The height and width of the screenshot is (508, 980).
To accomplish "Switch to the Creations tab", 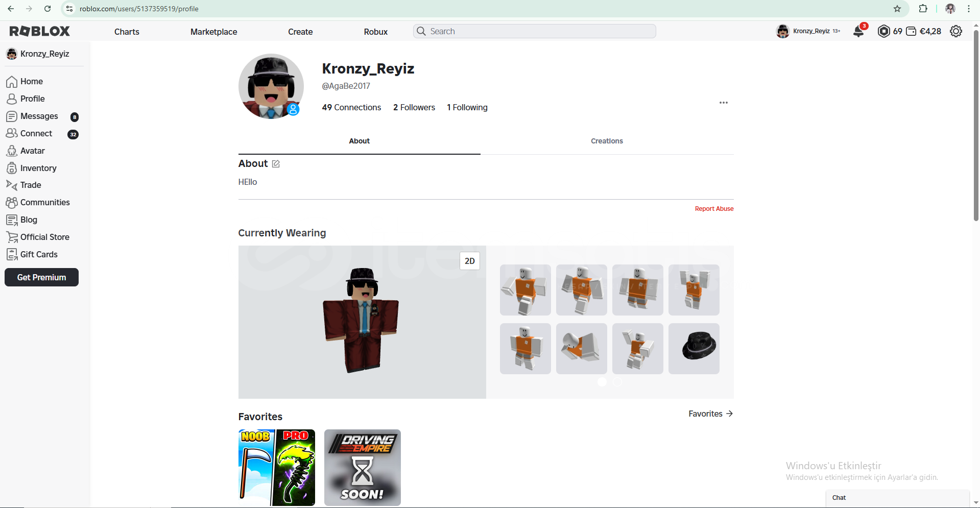I will pyautogui.click(x=607, y=141).
